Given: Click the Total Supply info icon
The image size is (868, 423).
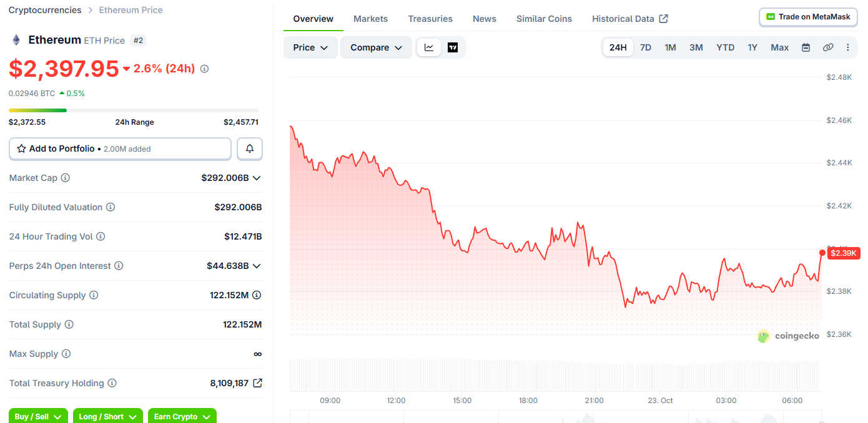Looking at the screenshot, I should [69, 324].
